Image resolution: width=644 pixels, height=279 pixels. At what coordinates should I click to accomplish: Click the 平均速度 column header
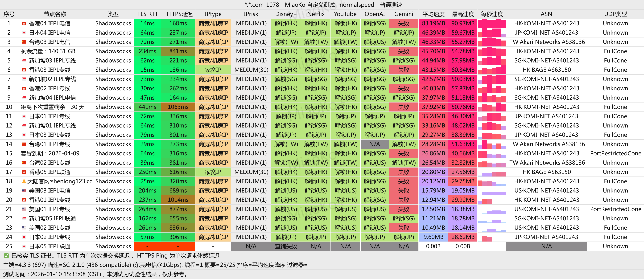click(x=433, y=14)
